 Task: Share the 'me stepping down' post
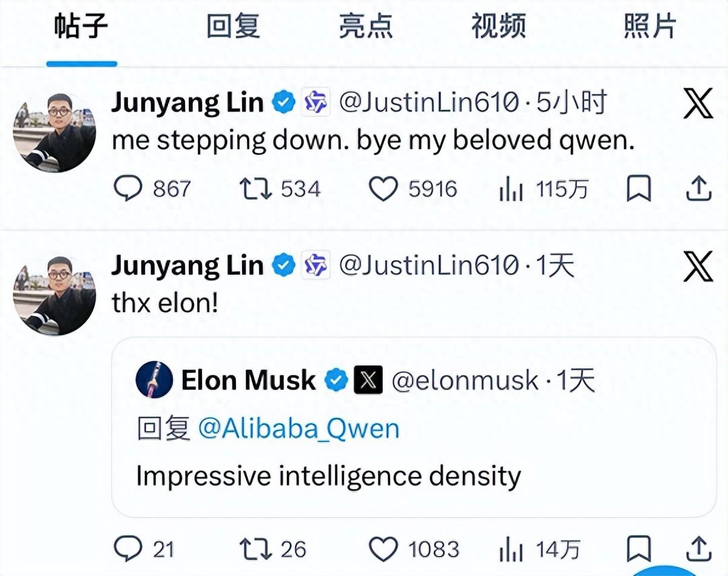coord(698,189)
